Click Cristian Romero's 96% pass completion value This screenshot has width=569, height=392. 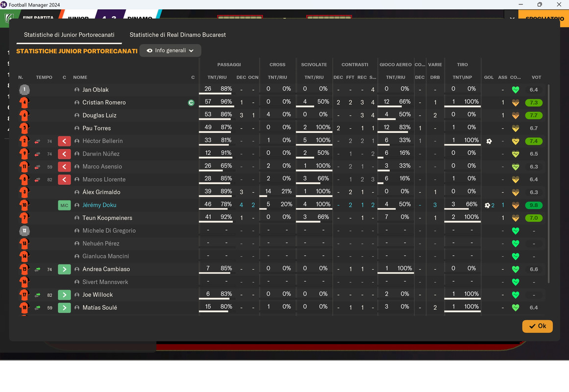[x=226, y=101]
